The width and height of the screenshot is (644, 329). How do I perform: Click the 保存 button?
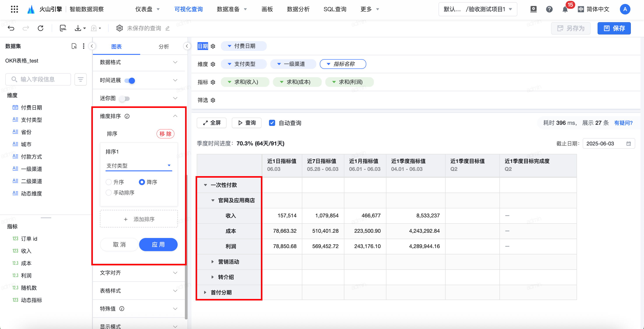tap(614, 28)
